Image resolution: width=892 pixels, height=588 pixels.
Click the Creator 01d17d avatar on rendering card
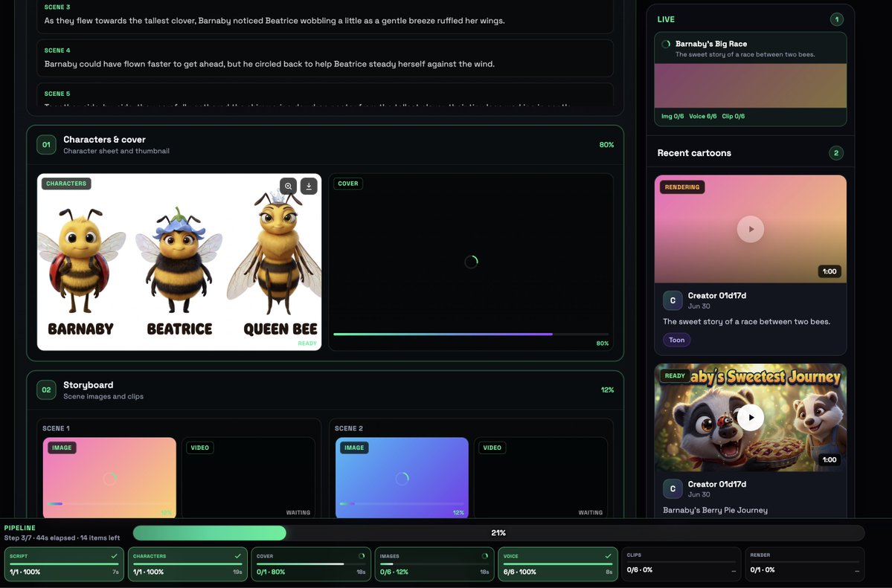coord(673,300)
